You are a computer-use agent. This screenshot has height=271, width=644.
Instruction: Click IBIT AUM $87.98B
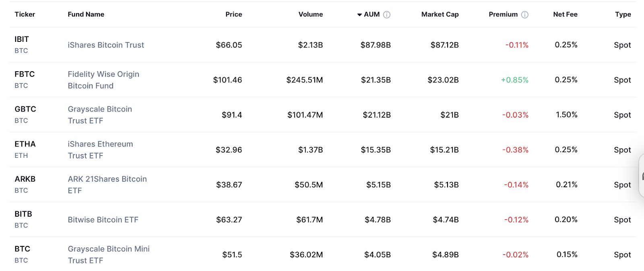[x=376, y=45]
